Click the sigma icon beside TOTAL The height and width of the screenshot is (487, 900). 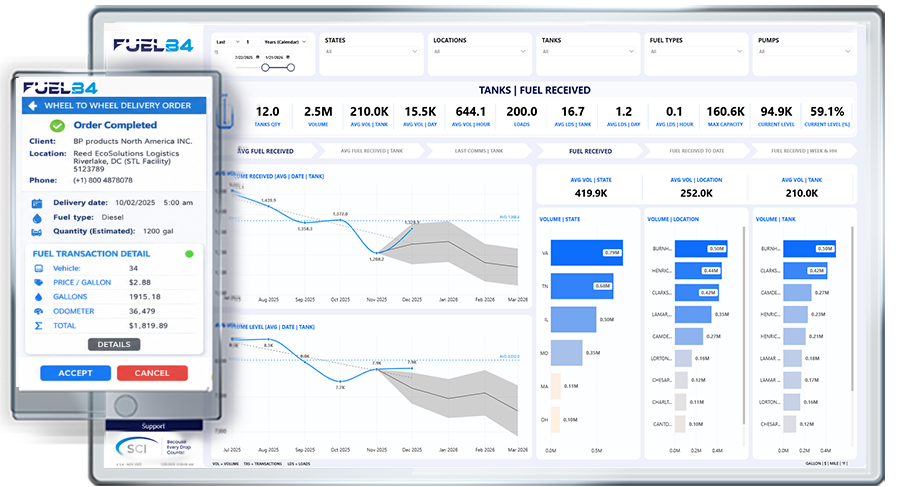point(38,326)
